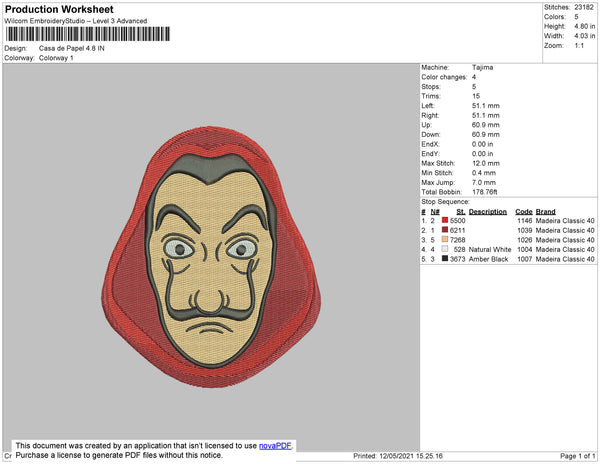Click the Max Jump value '7.0 mm'
This screenshot has height=464, width=600.
coord(484,182)
